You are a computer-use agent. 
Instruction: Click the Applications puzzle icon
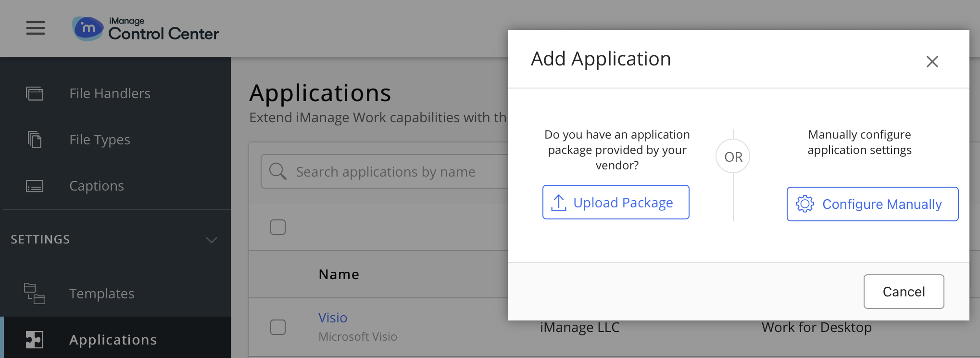(35, 340)
